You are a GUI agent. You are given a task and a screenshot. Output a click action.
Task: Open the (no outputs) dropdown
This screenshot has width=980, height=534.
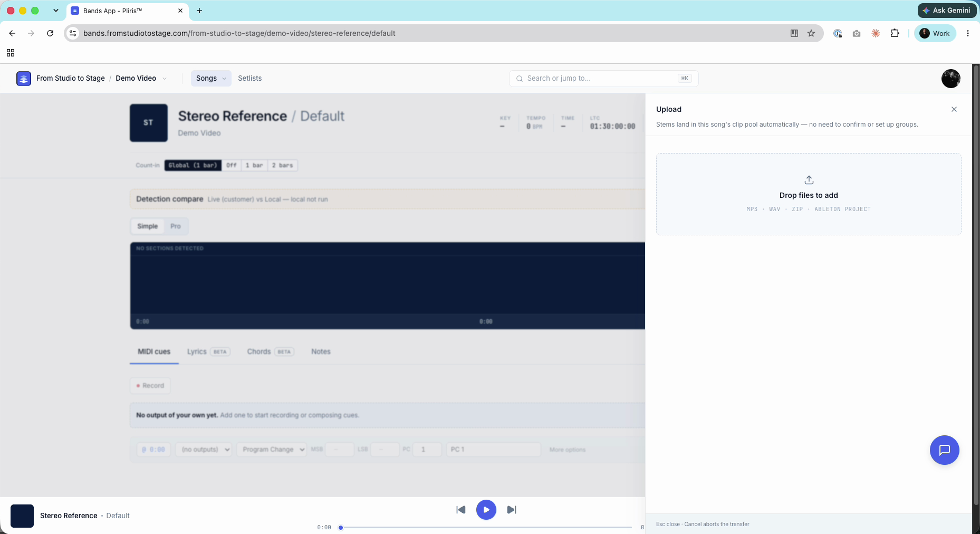(x=204, y=450)
